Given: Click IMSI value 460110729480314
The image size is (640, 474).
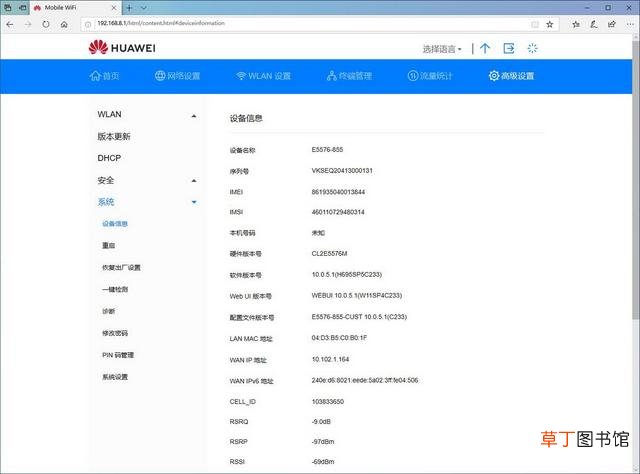Looking at the screenshot, I should [x=338, y=212].
